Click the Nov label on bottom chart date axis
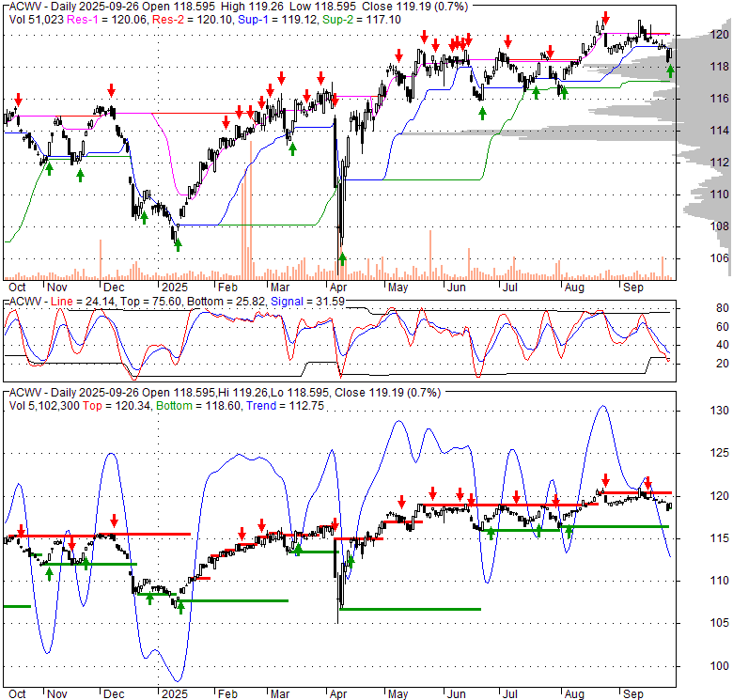This screenshot has height=700, width=733. click(x=57, y=695)
